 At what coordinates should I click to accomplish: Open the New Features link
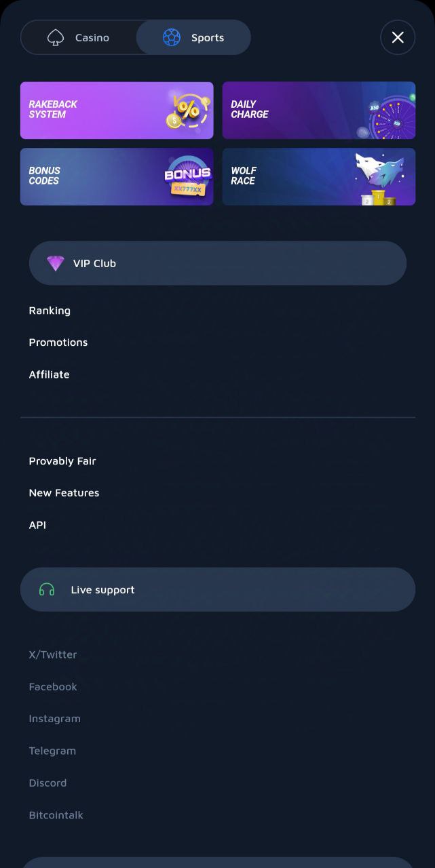[x=64, y=493]
